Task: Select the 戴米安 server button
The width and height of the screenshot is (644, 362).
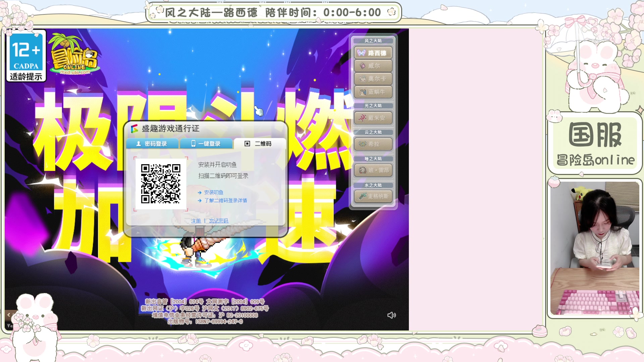Action: [x=373, y=118]
